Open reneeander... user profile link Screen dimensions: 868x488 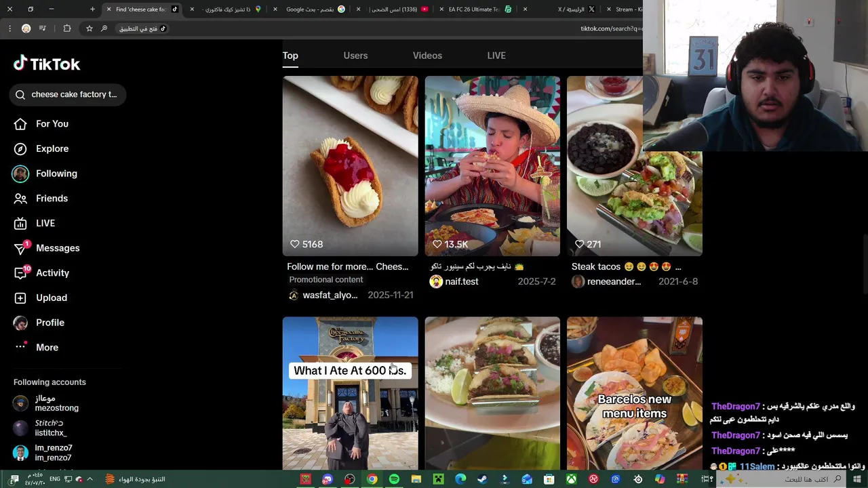pyautogui.click(x=614, y=281)
